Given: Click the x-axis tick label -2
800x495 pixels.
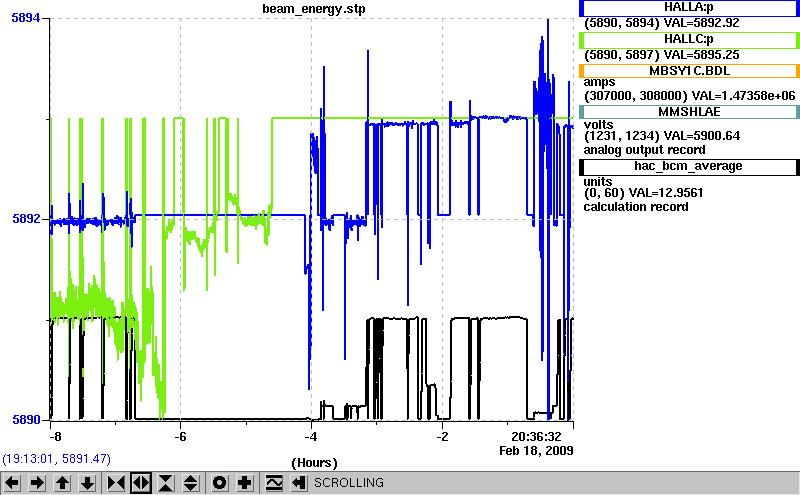Looking at the screenshot, I should pos(442,437).
